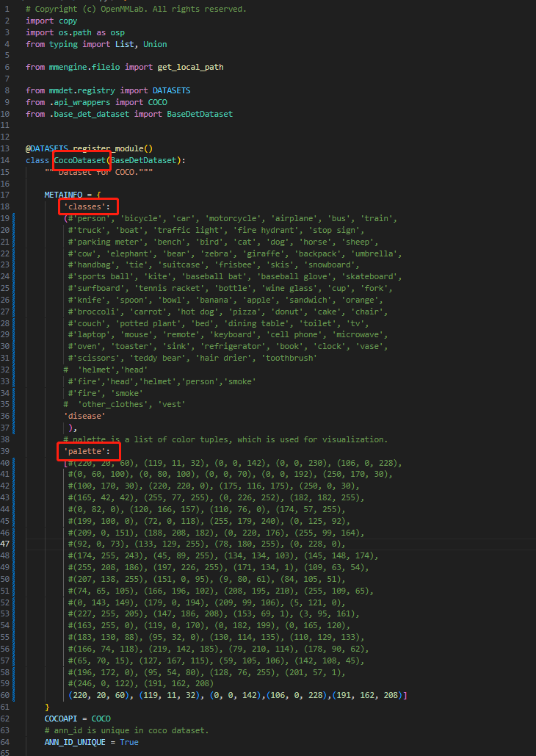Viewport: 536px width, 756px height.
Task: Click the OpenMMLab copyright comment
Action: tap(137, 9)
